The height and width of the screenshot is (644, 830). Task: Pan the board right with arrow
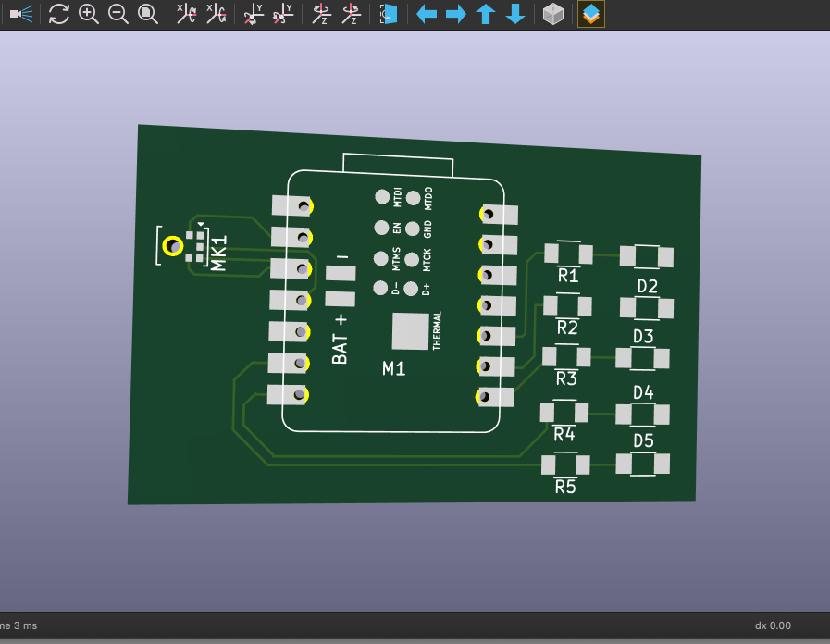[x=456, y=14]
